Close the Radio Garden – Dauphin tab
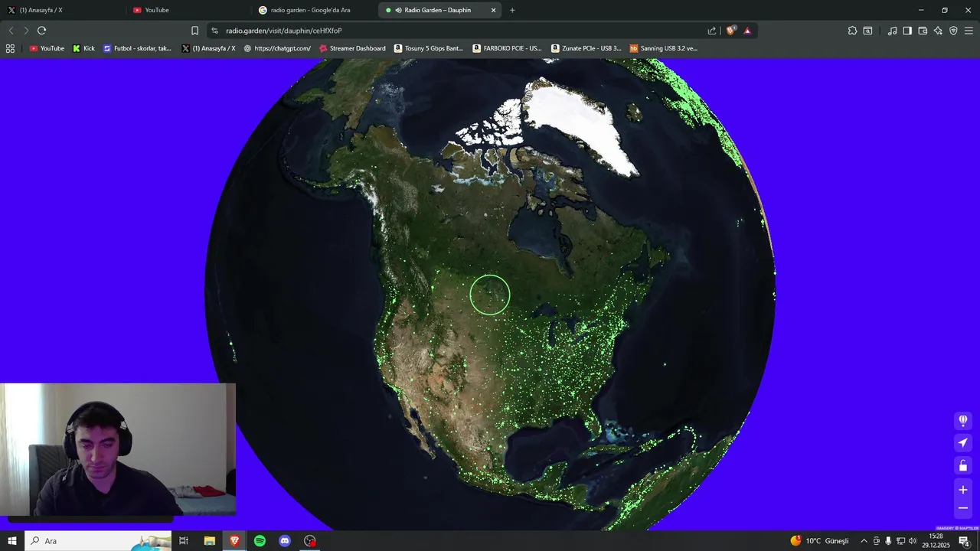Viewport: 980px width, 551px height. pos(493,10)
